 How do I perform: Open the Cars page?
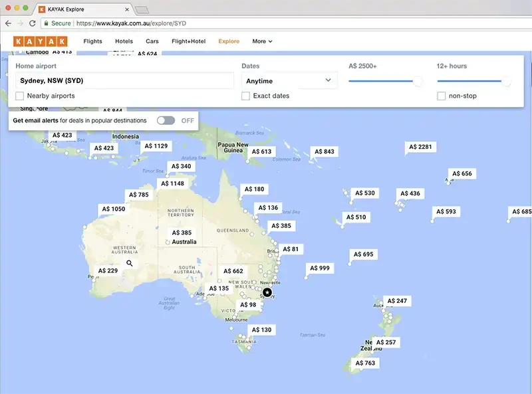(152, 41)
